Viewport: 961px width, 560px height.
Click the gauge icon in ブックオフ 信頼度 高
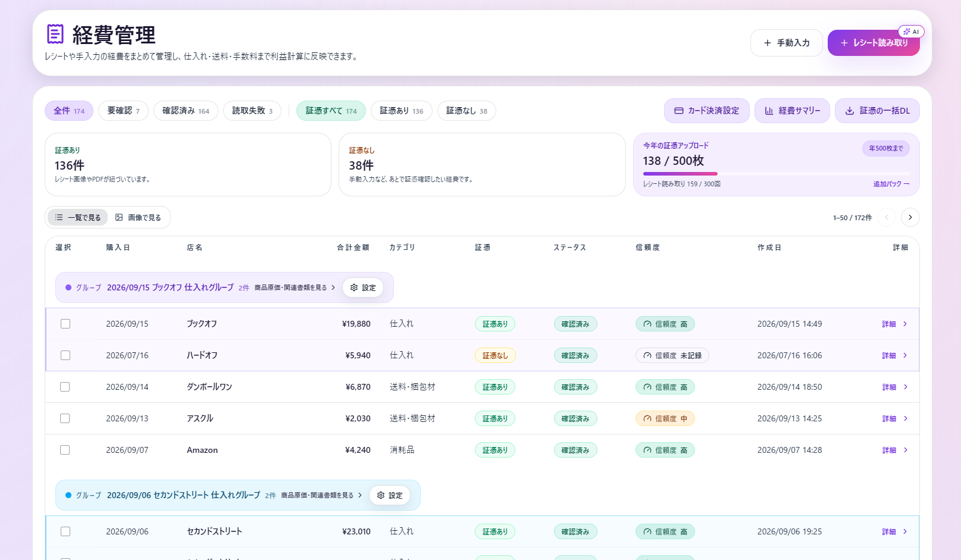(x=647, y=324)
